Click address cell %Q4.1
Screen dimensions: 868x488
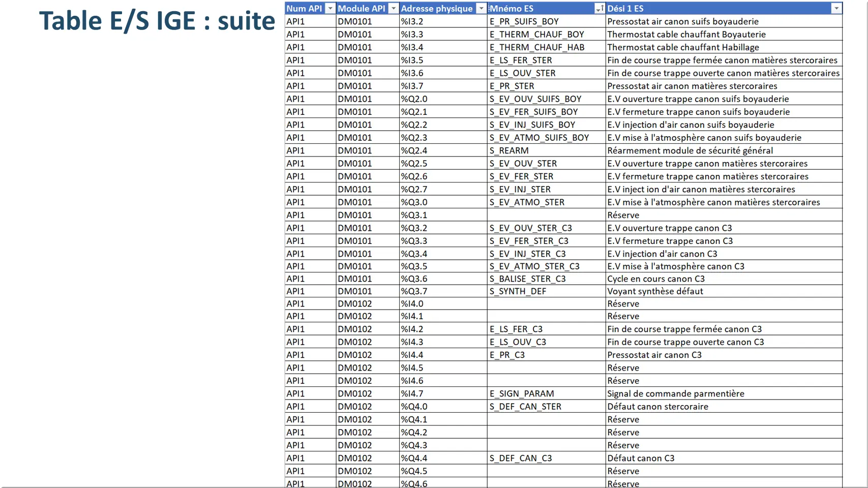point(443,419)
